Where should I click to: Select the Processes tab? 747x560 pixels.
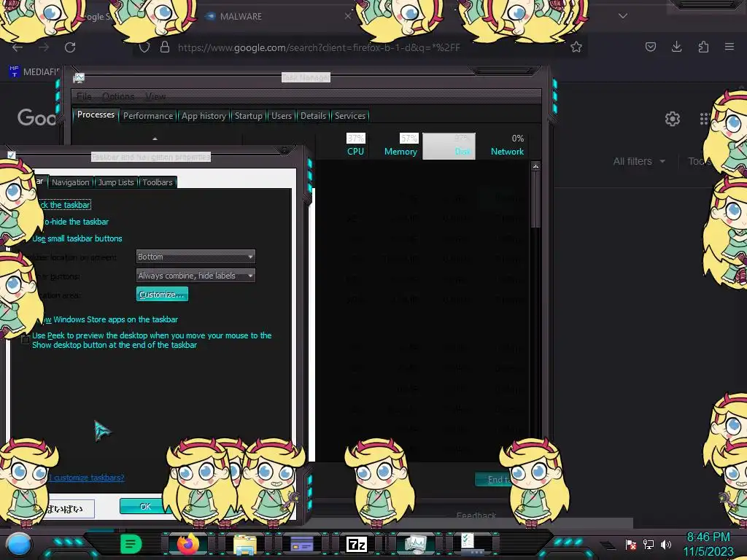click(x=96, y=114)
